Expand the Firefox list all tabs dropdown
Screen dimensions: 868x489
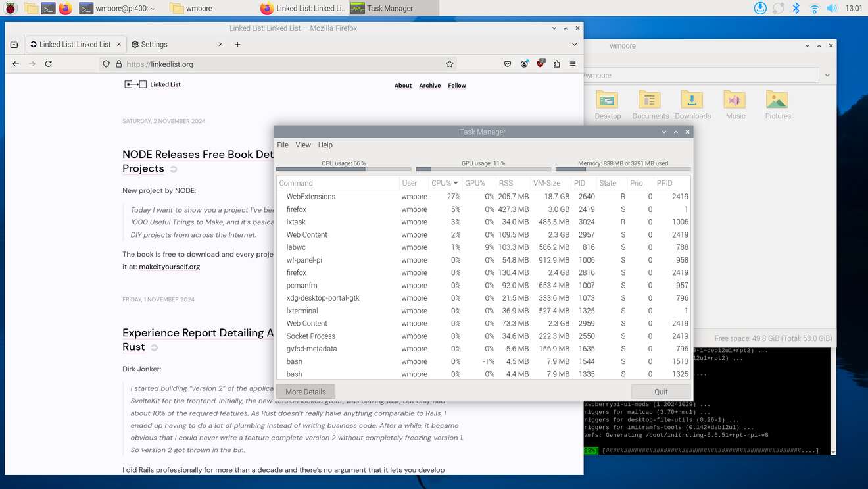click(574, 44)
